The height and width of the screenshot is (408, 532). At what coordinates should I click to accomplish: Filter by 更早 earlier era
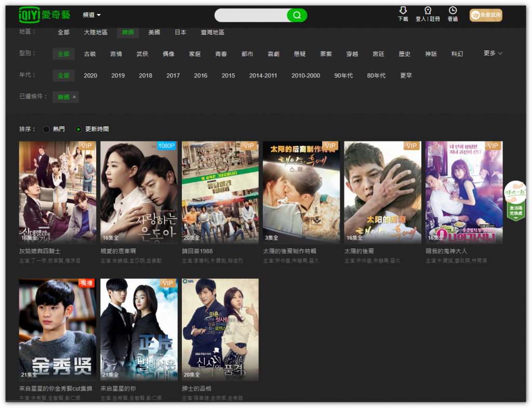[x=406, y=76]
